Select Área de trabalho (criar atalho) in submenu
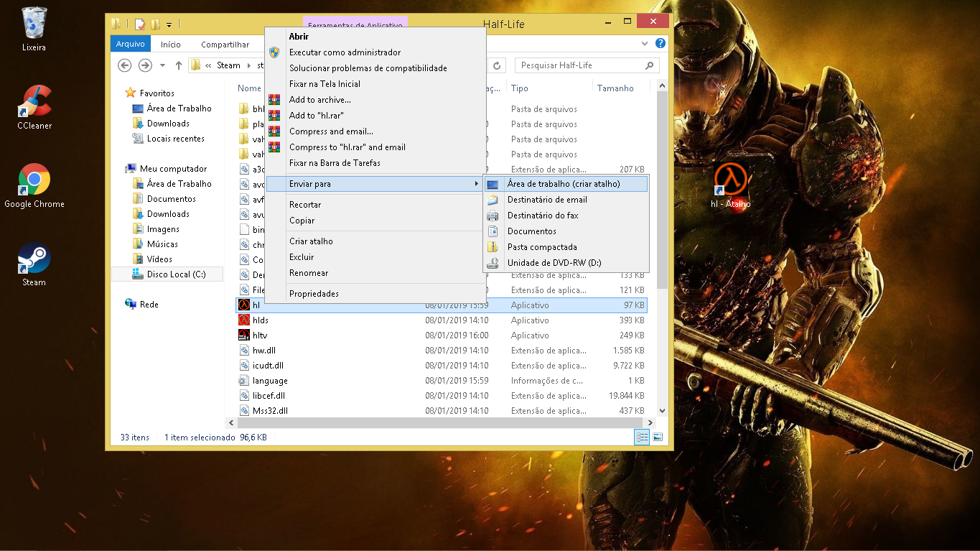This screenshot has width=980, height=551. [566, 184]
